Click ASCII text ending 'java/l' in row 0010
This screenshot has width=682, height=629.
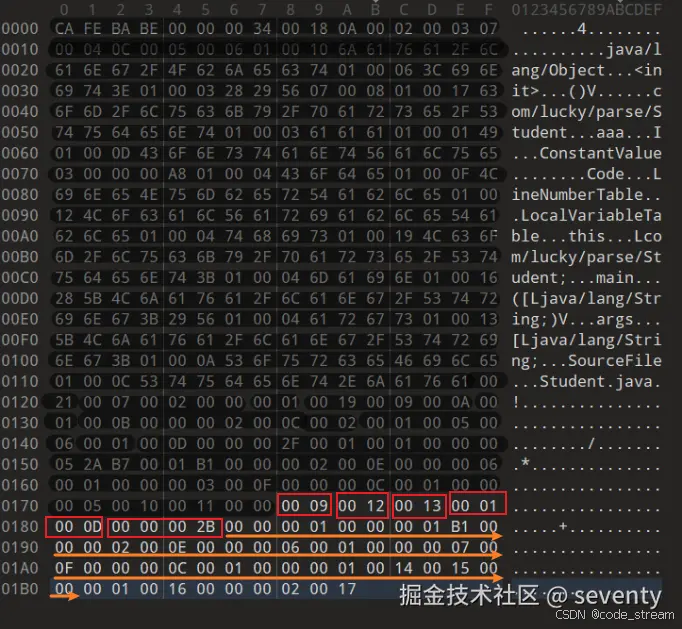[x=586, y=50]
